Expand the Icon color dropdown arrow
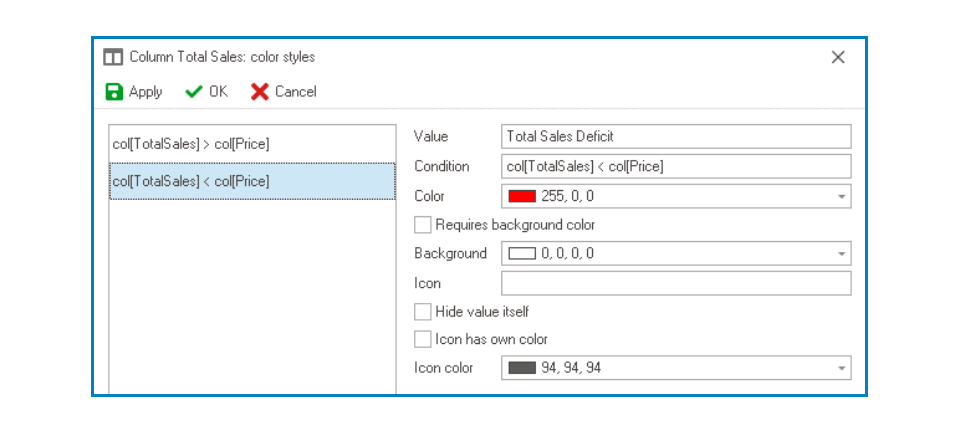 pyautogui.click(x=842, y=368)
